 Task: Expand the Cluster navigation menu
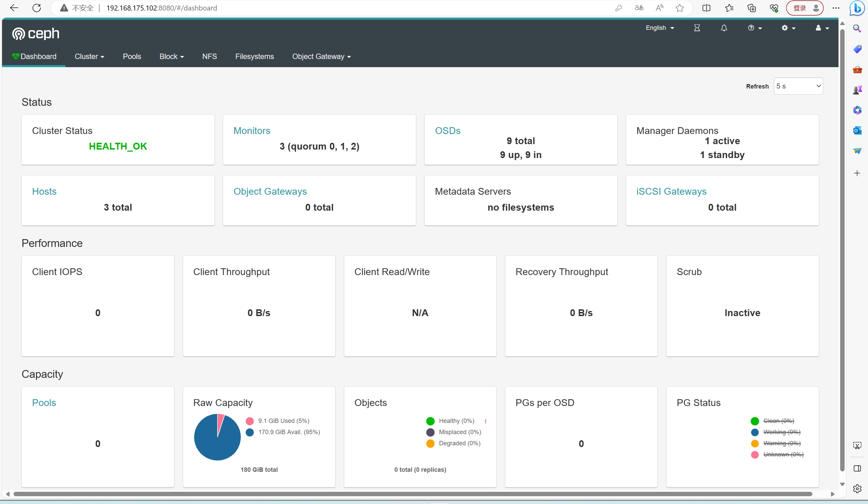click(89, 57)
